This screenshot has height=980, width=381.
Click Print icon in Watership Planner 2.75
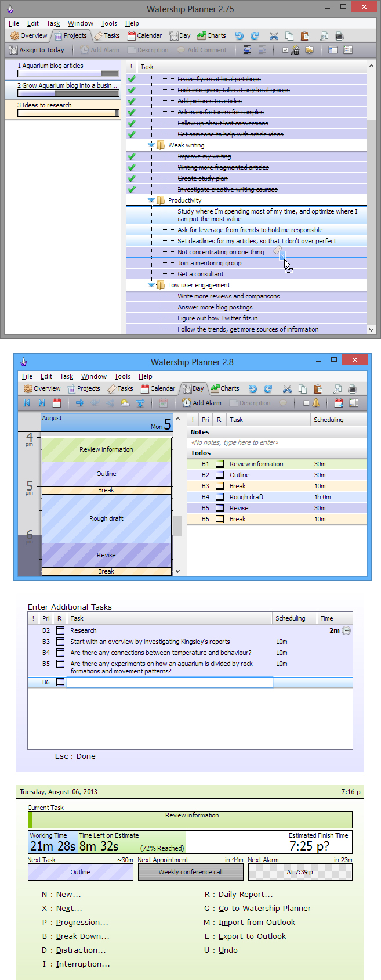(x=339, y=35)
